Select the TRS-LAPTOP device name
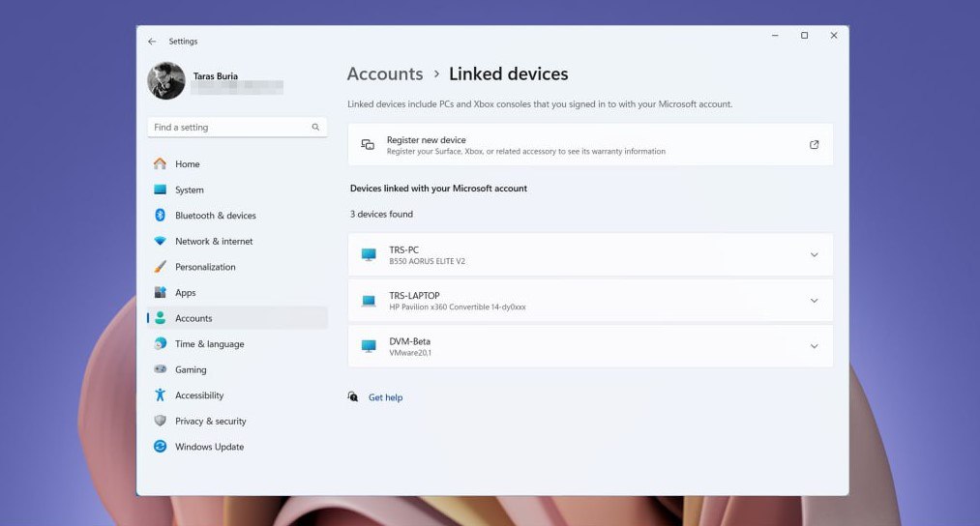Image resolution: width=980 pixels, height=526 pixels. [x=414, y=296]
